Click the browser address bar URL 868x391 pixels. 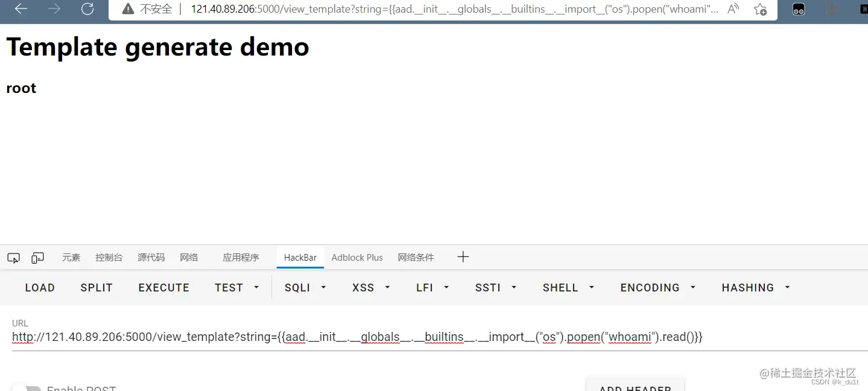click(x=454, y=9)
